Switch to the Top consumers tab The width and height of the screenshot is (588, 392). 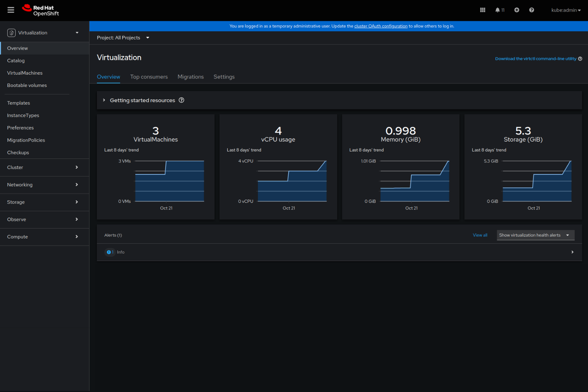point(149,77)
